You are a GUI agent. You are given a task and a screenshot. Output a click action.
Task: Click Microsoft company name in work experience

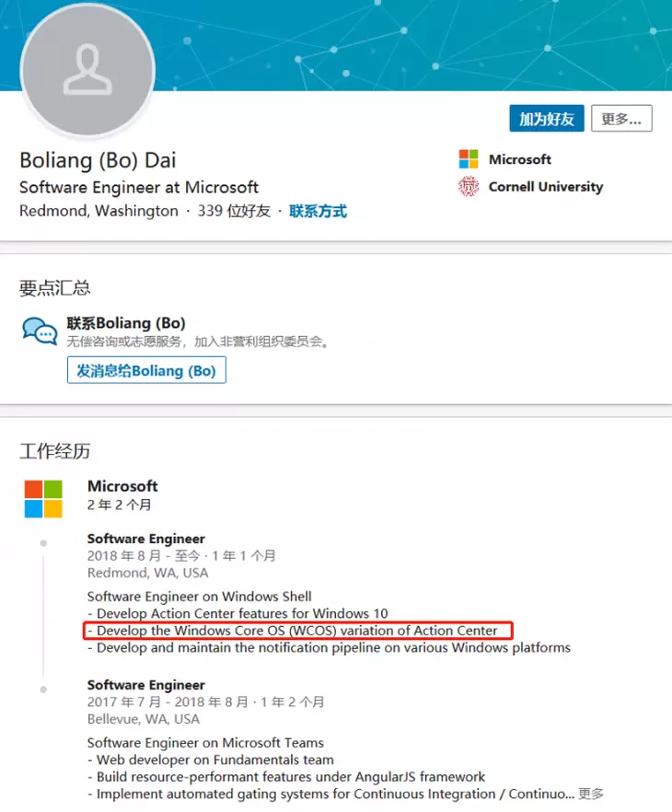(122, 486)
